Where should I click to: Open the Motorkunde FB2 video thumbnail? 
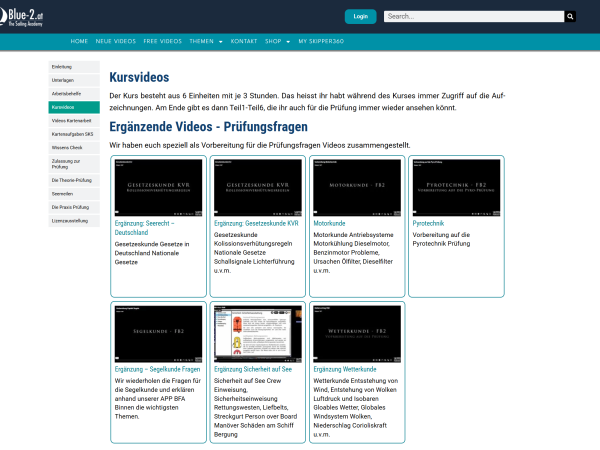coord(357,188)
